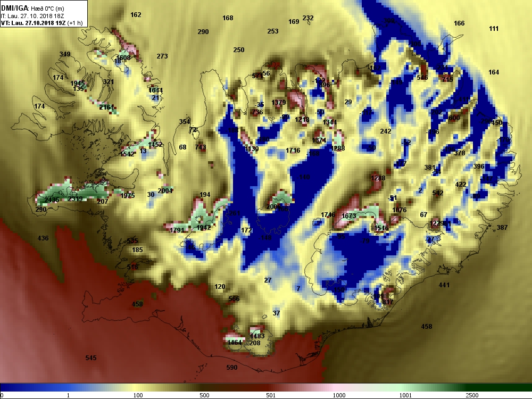Click the value 1945

click(x=78, y=83)
